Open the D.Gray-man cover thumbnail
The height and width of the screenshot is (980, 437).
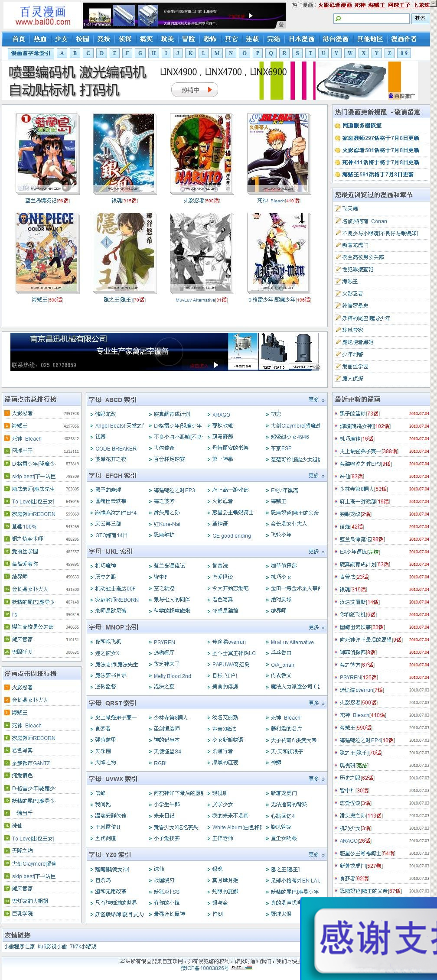pyautogui.click(x=279, y=253)
